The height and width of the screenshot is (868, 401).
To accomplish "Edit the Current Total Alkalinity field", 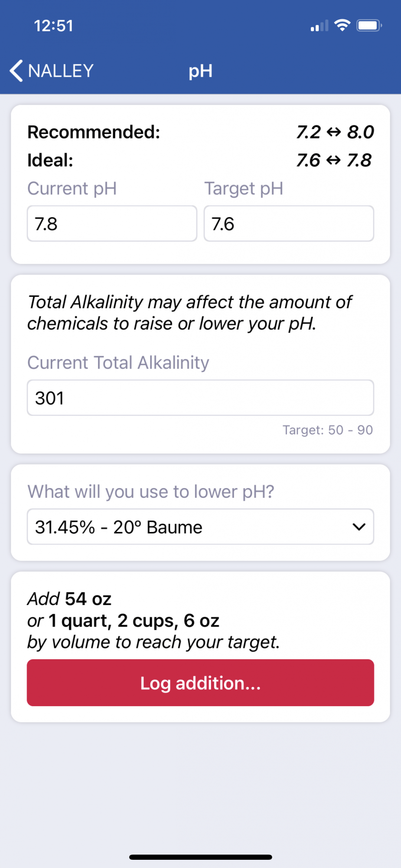I will tap(200, 398).
